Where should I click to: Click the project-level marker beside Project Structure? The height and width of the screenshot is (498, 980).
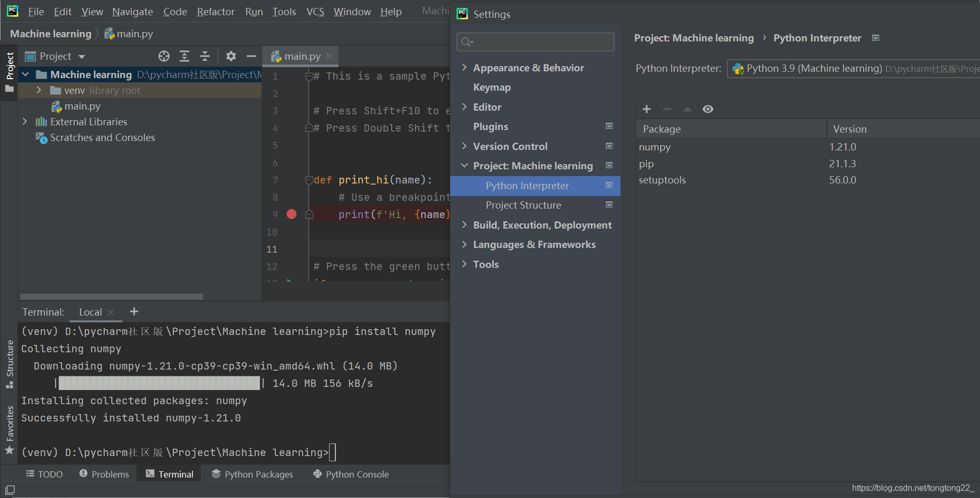pyautogui.click(x=609, y=204)
